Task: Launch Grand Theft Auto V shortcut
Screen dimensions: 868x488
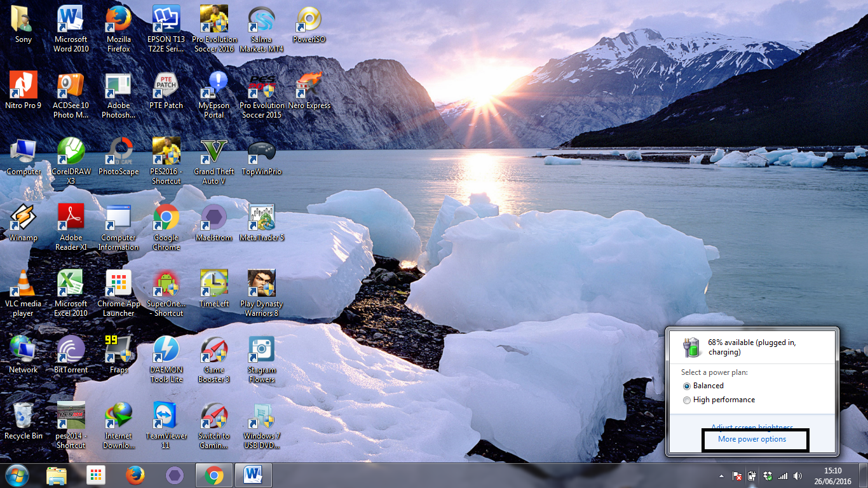Action: click(x=214, y=161)
